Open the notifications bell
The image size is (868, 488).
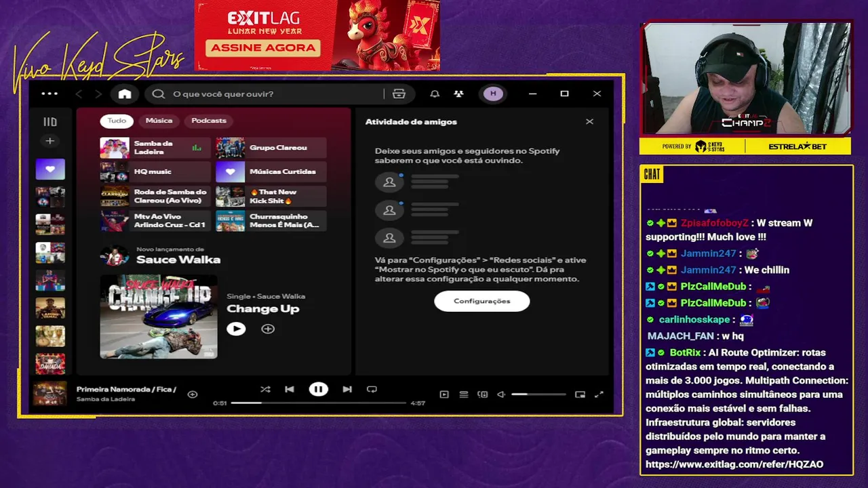pyautogui.click(x=435, y=94)
